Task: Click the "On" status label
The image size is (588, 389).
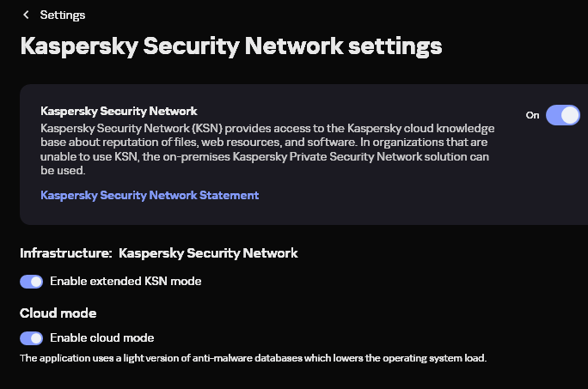Action: coord(533,115)
